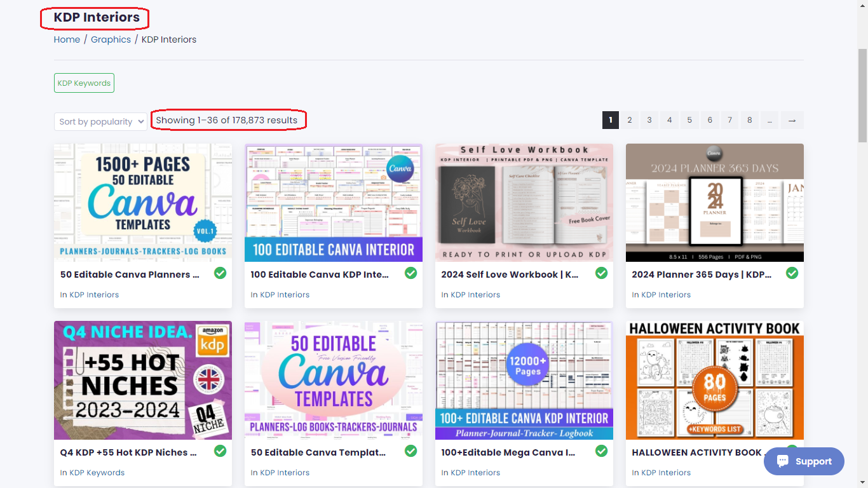The height and width of the screenshot is (488, 868).
Task: Open the 2024 Planner 365 Days thumbnail
Action: [x=714, y=203]
